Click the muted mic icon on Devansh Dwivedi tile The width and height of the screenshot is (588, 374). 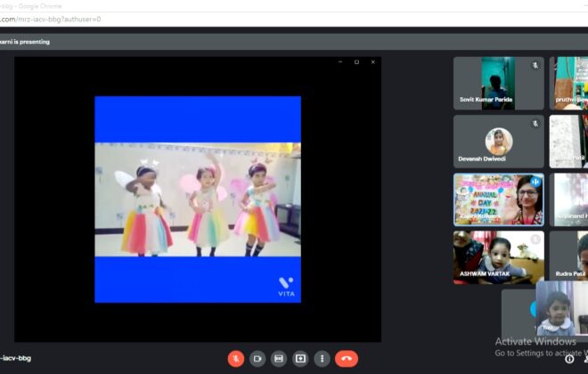535,123
